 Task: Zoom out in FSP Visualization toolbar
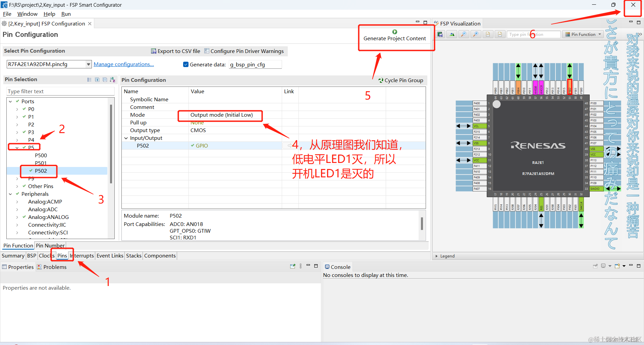point(464,34)
